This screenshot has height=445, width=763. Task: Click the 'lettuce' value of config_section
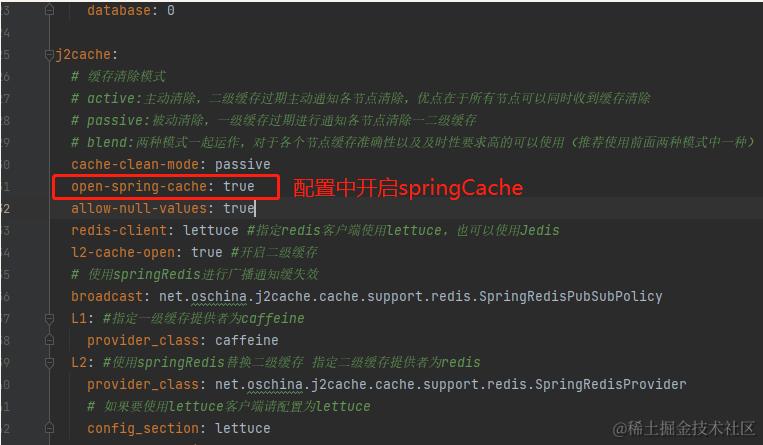point(242,428)
